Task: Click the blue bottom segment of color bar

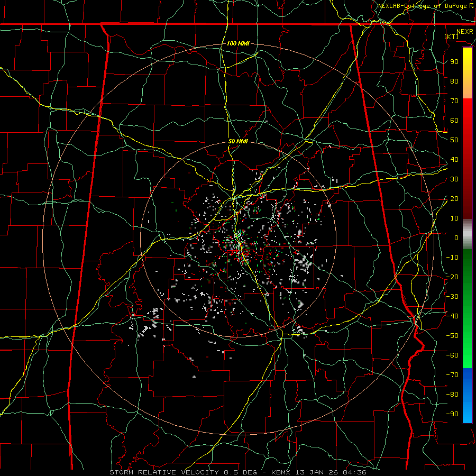Action: click(x=467, y=395)
